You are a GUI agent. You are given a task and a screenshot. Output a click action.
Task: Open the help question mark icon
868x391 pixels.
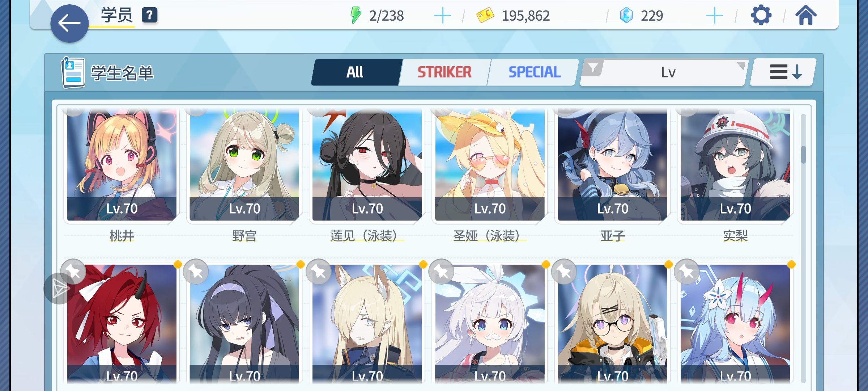(149, 15)
